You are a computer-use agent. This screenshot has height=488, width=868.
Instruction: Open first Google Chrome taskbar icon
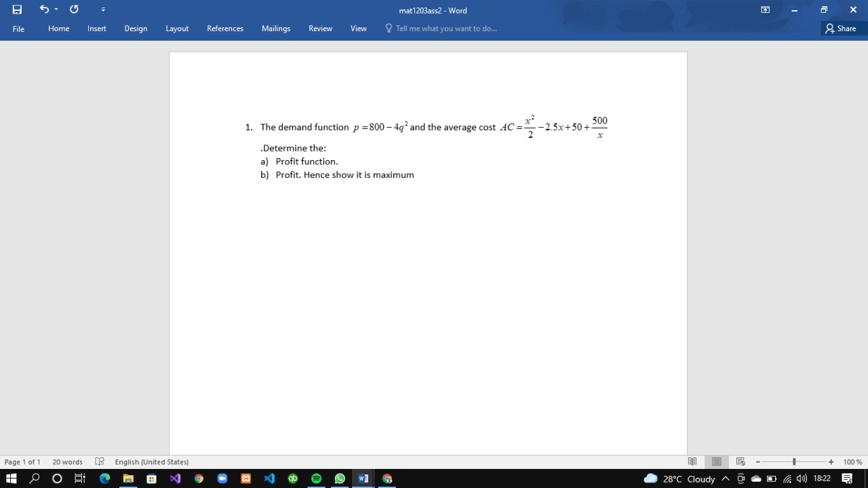click(199, 478)
